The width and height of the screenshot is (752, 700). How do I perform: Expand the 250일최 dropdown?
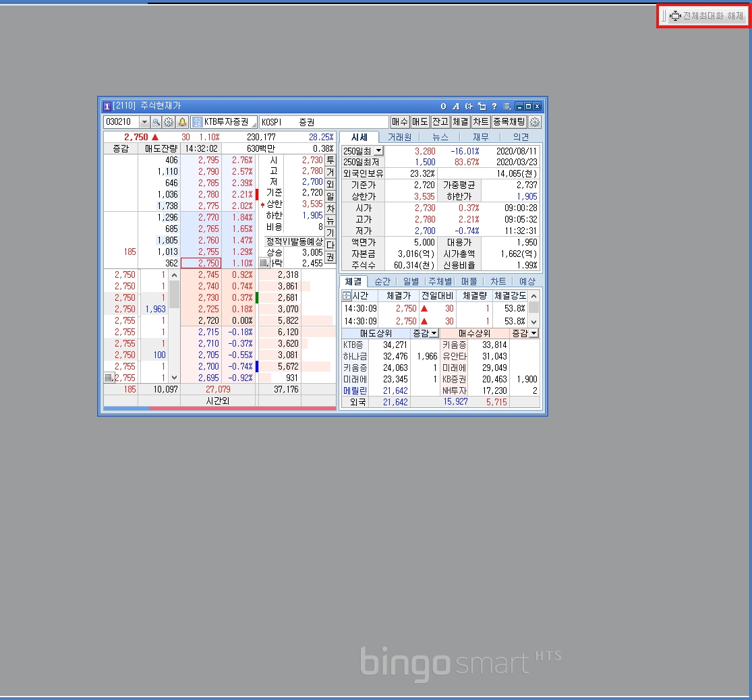pyautogui.click(x=378, y=151)
